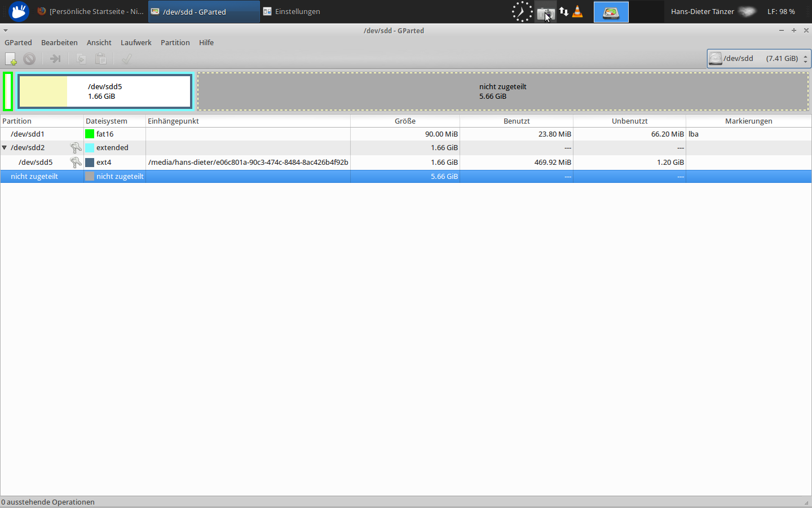Click the VLC cone tray icon
The height and width of the screenshot is (508, 812).
point(577,11)
